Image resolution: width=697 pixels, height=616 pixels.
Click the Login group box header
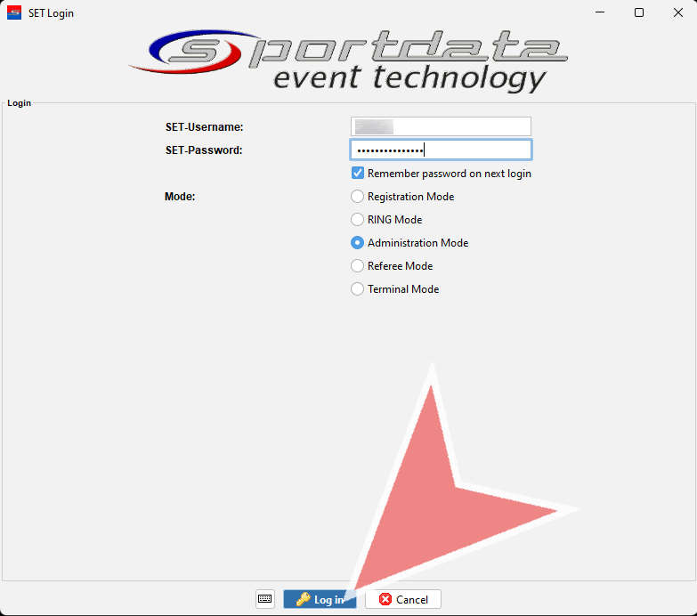click(19, 103)
